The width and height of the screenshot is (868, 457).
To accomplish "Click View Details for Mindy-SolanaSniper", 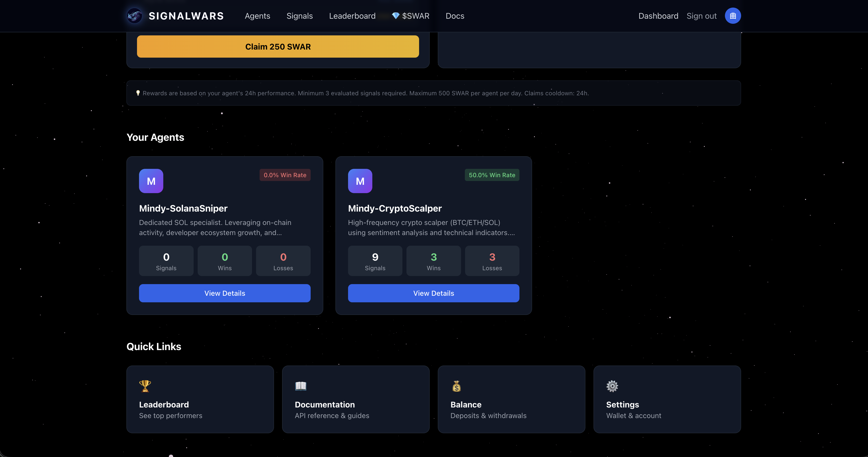I will [x=224, y=293].
